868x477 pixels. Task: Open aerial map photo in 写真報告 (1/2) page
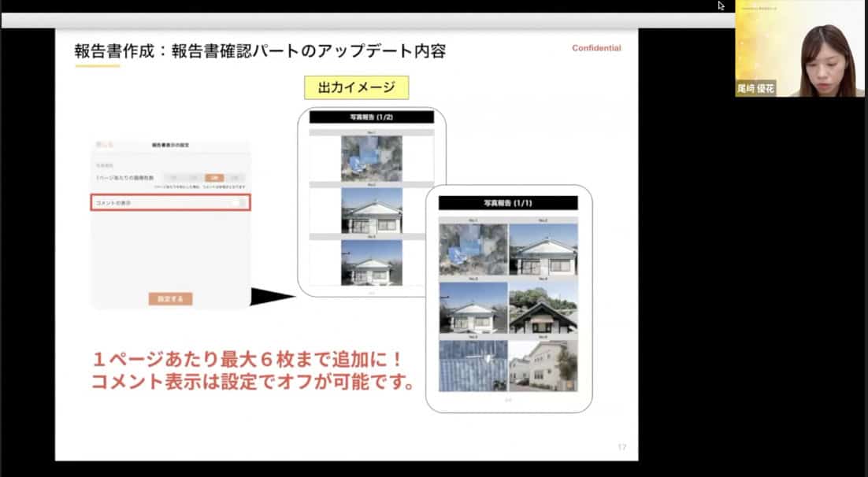pyautogui.click(x=371, y=159)
